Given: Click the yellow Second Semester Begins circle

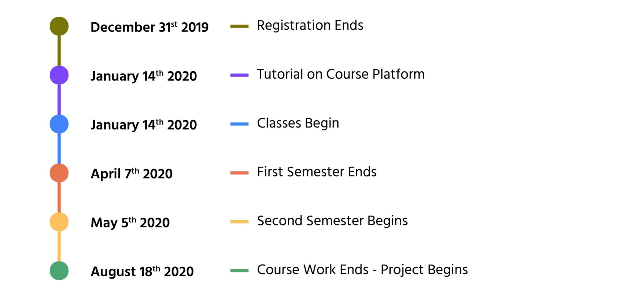Looking at the screenshot, I should pos(59,222).
